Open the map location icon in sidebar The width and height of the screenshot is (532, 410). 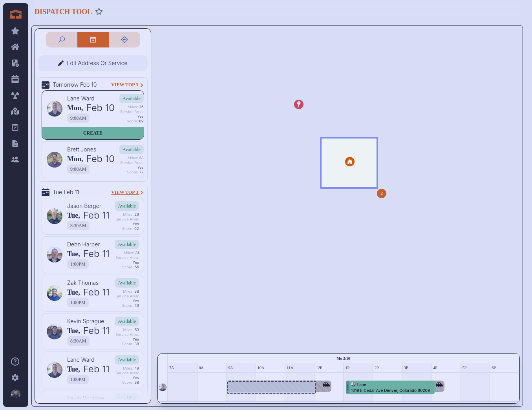tap(15, 111)
